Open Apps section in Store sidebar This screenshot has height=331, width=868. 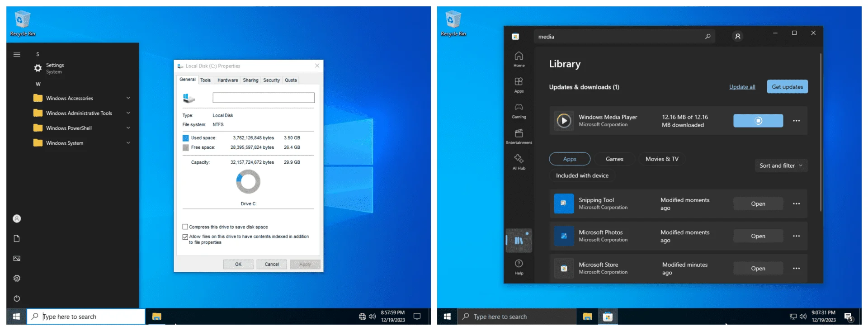point(519,85)
